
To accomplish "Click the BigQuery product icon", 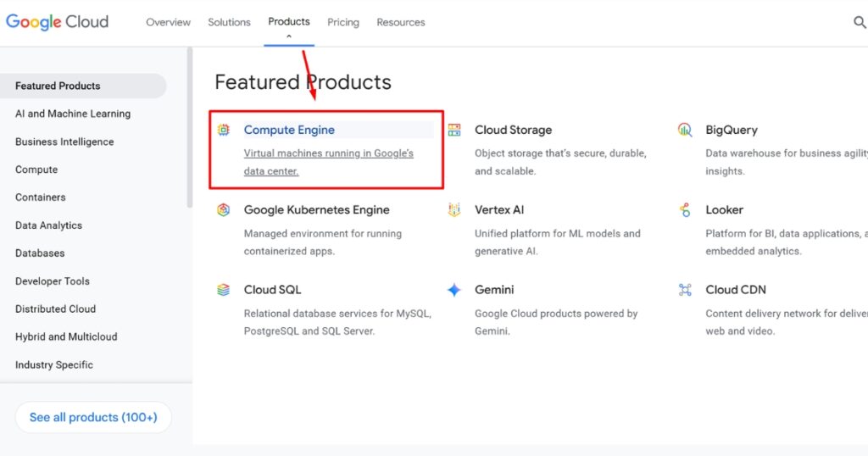I will tap(685, 130).
